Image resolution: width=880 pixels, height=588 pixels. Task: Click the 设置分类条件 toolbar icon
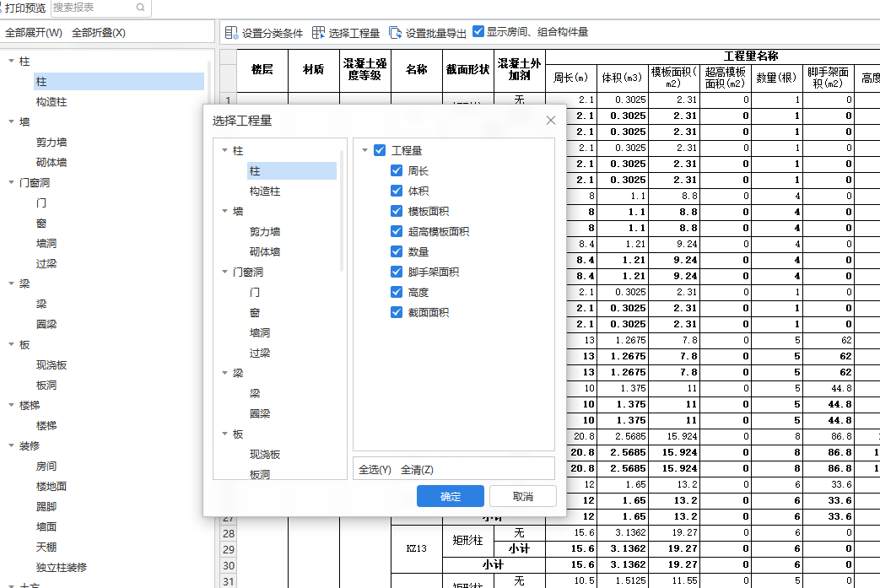[x=231, y=33]
